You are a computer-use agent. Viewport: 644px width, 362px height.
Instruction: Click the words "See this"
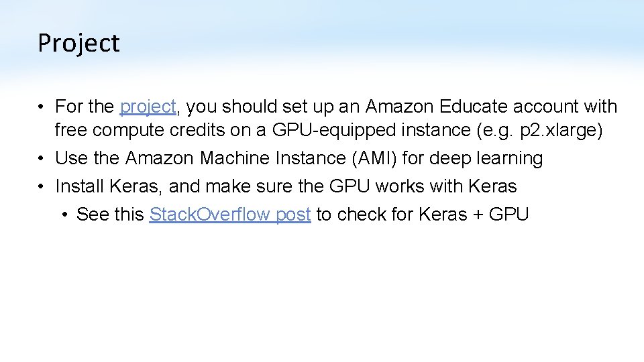click(x=111, y=215)
